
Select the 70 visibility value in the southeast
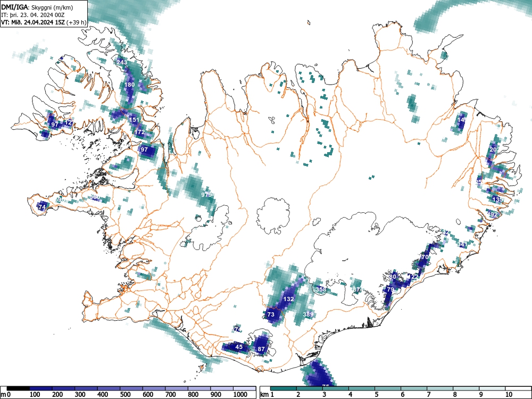(425, 257)
